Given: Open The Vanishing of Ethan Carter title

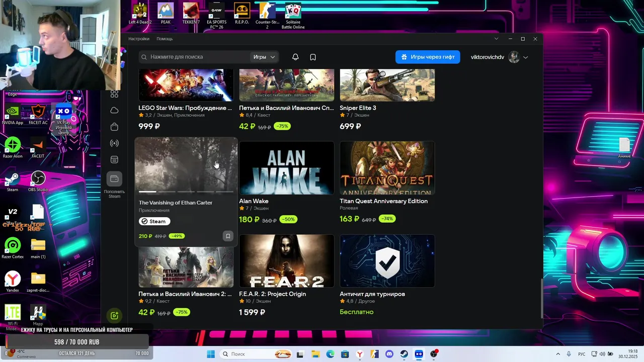Looking at the screenshot, I should click(x=176, y=203).
